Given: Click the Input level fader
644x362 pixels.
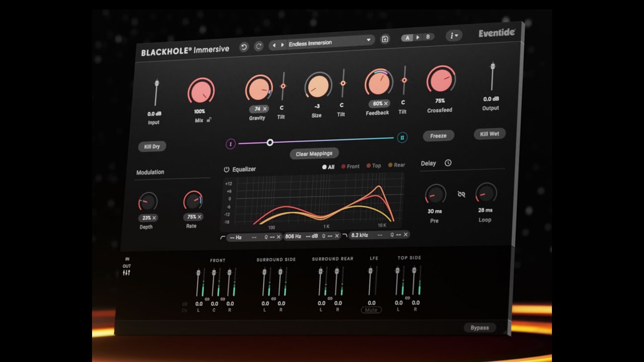Looking at the screenshot, I should (x=156, y=93).
